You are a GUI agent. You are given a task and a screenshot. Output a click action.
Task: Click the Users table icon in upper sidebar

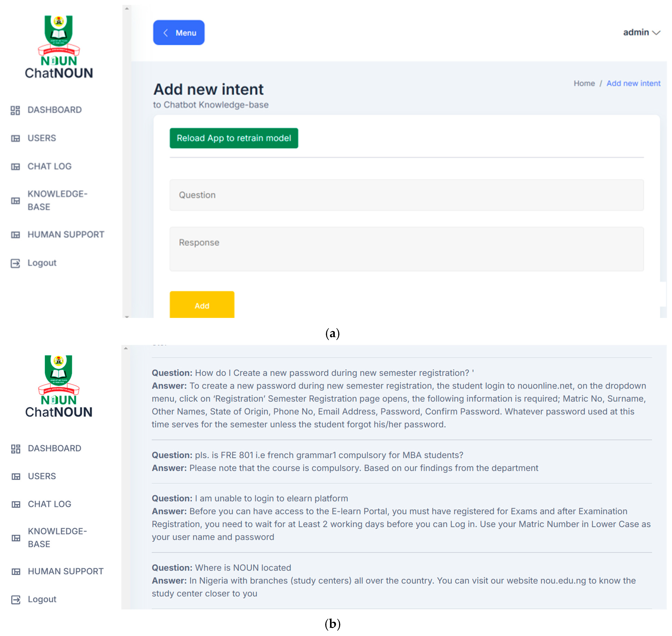pyautogui.click(x=15, y=138)
